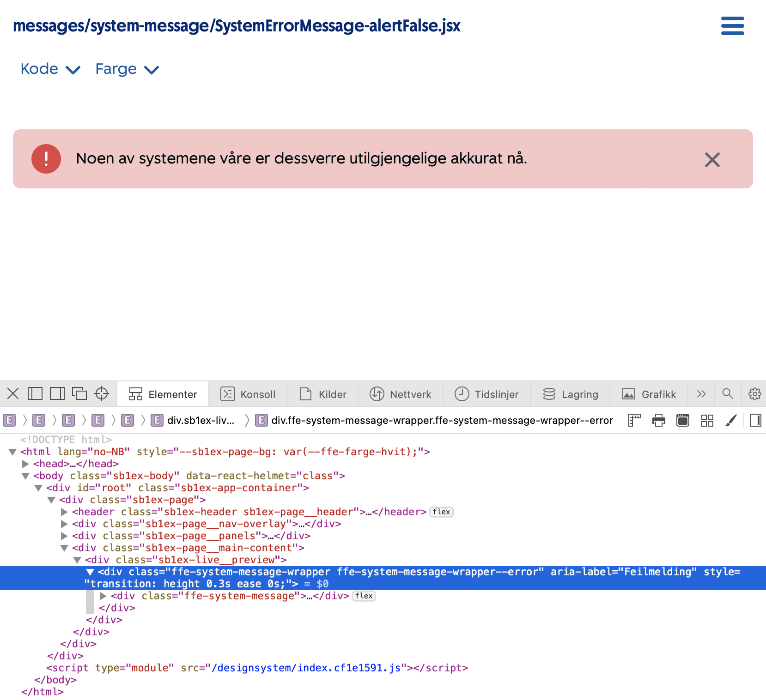Open inspector settings gear

tap(754, 394)
